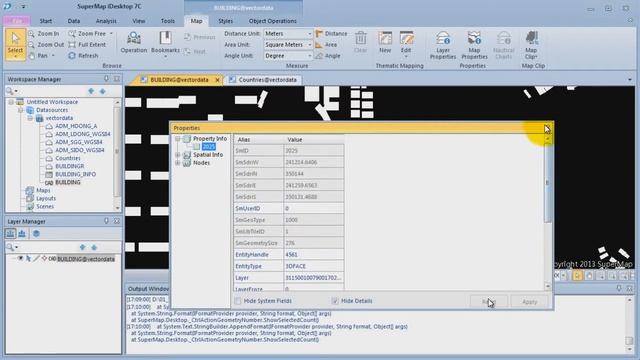
Task: Close the Properties dialog
Action: 547,128
